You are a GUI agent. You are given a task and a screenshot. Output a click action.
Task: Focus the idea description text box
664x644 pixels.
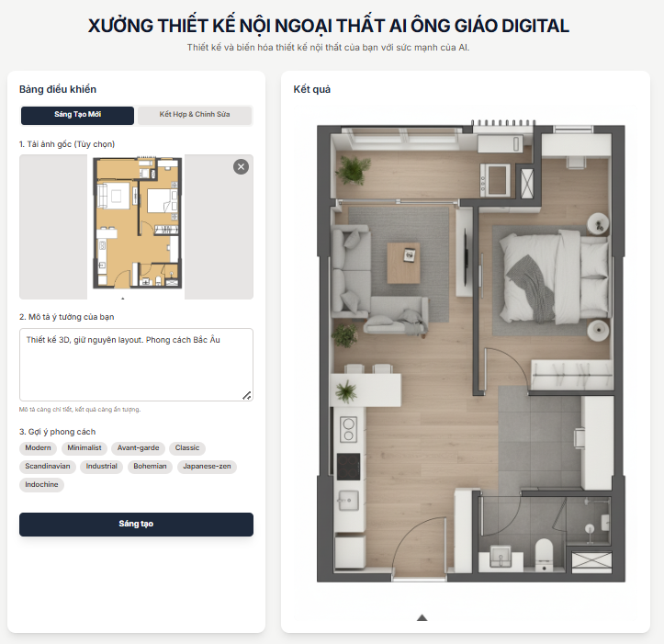coord(136,365)
